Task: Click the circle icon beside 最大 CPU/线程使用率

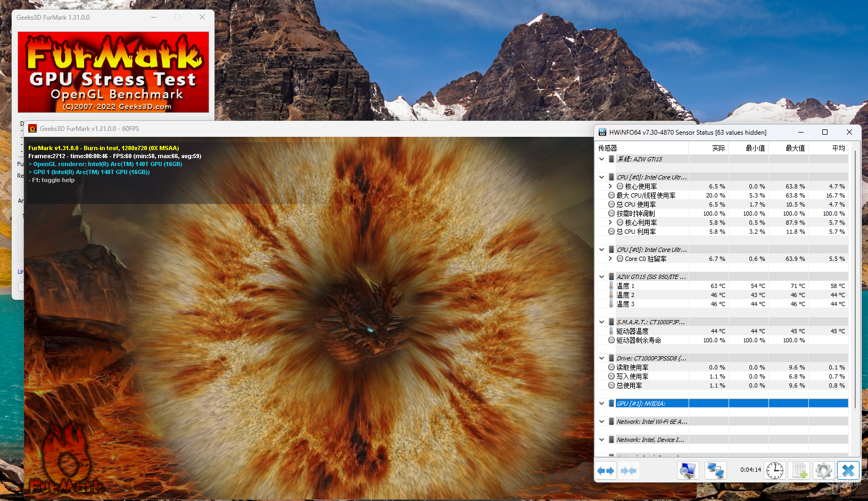Action: 611,195
